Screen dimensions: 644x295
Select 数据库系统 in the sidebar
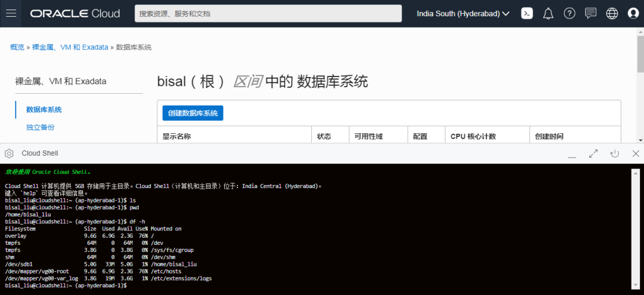click(x=44, y=109)
